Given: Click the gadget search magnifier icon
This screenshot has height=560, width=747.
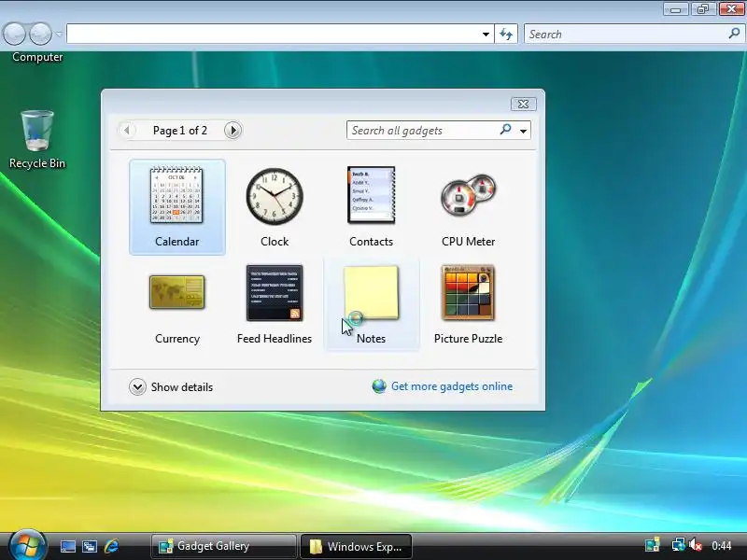Looking at the screenshot, I should (x=505, y=129).
